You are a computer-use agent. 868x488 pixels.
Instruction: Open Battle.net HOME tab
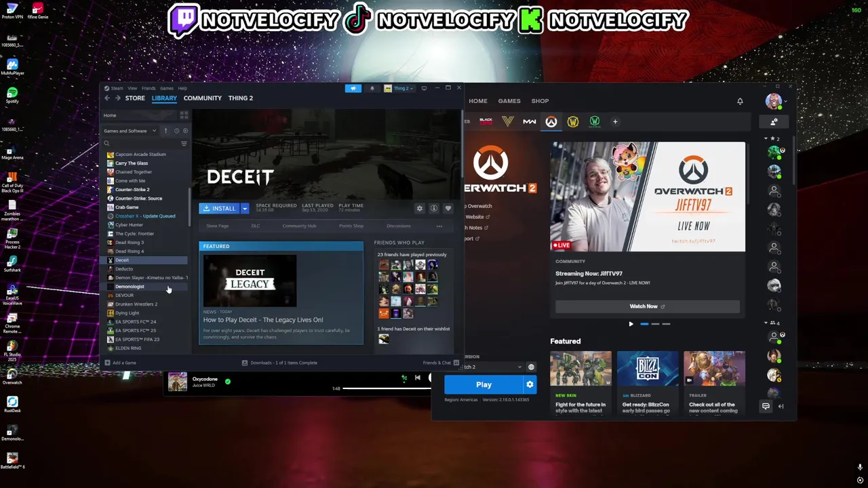478,101
